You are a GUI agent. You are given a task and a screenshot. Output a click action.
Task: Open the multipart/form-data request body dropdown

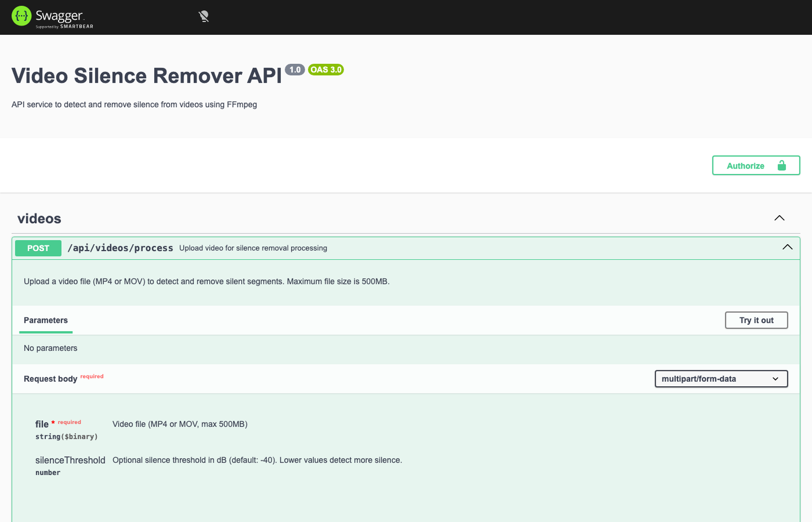click(x=721, y=379)
